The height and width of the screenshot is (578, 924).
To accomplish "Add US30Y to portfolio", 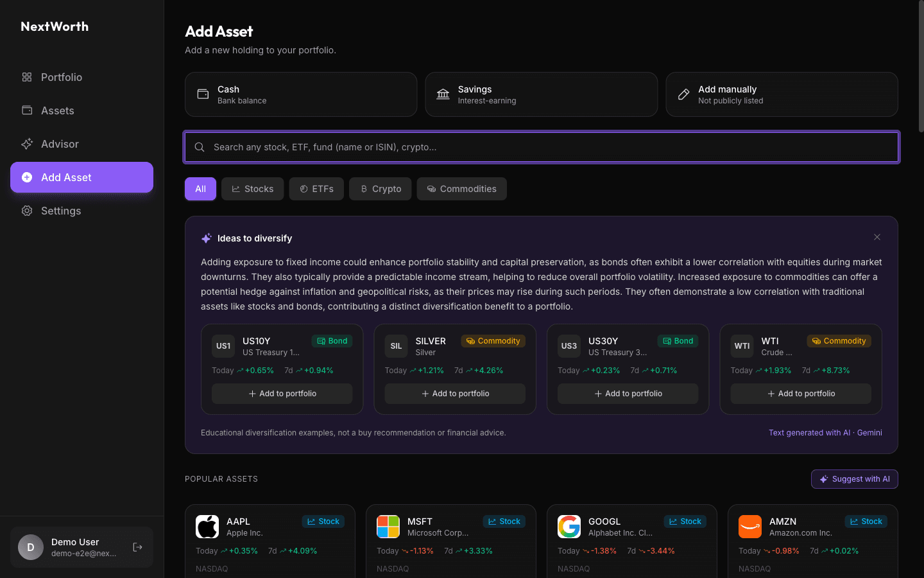I will (x=628, y=394).
